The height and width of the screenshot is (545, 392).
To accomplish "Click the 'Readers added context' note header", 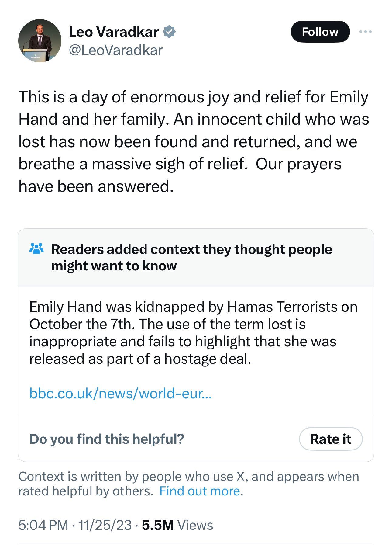I will point(191,257).
